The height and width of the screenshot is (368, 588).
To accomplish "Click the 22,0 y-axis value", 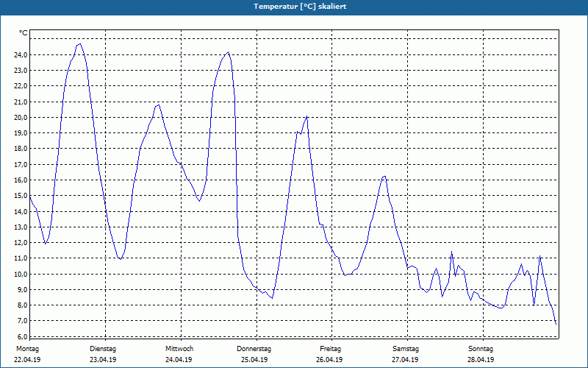I will 21,86.
